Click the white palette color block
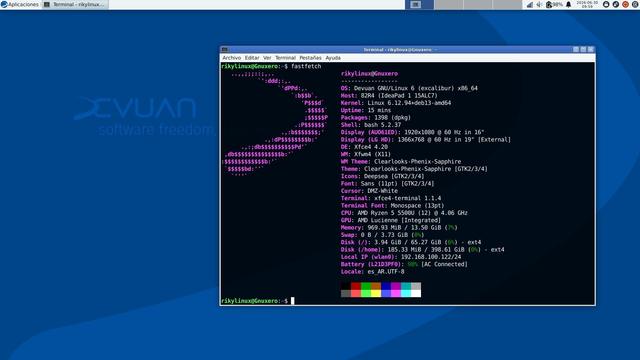The image size is (640, 360). [416, 293]
